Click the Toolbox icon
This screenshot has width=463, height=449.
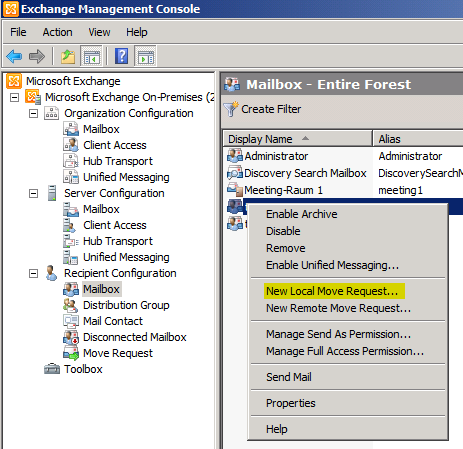tap(52, 369)
